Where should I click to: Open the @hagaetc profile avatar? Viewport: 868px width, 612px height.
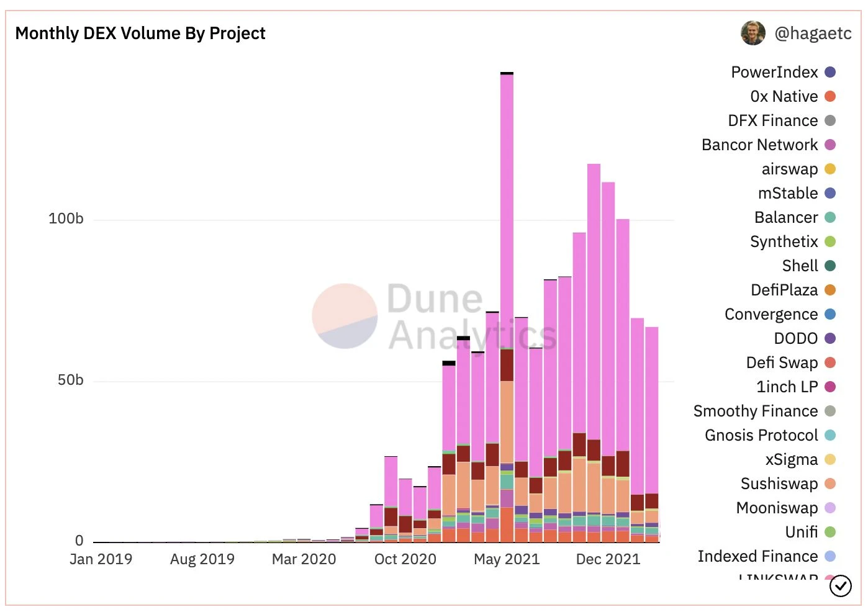point(753,33)
